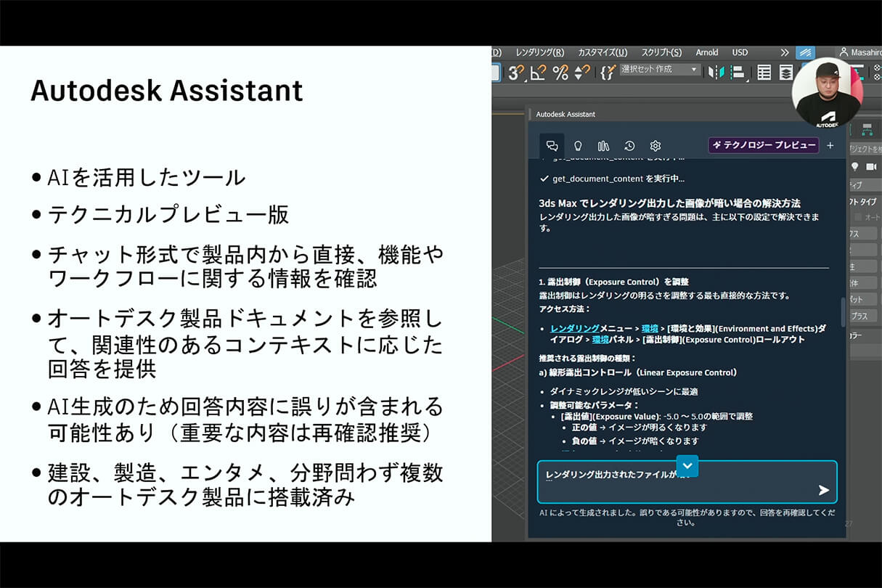Click the Assistant panel vertical scrollbar
The image size is (882, 588).
[843, 312]
